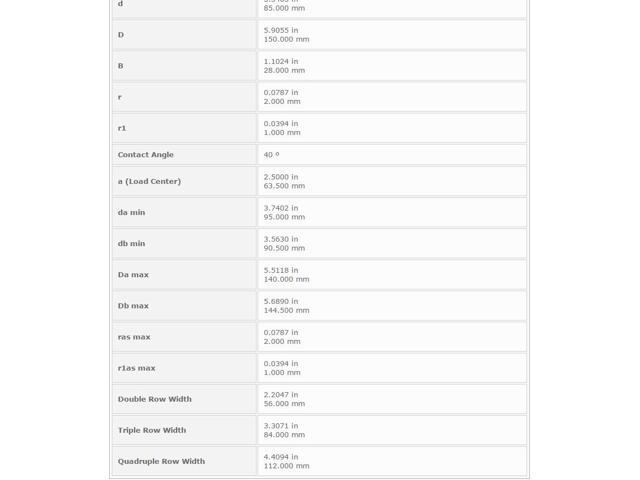
Task: Click the Da max label cell
Action: pyautogui.click(x=184, y=275)
